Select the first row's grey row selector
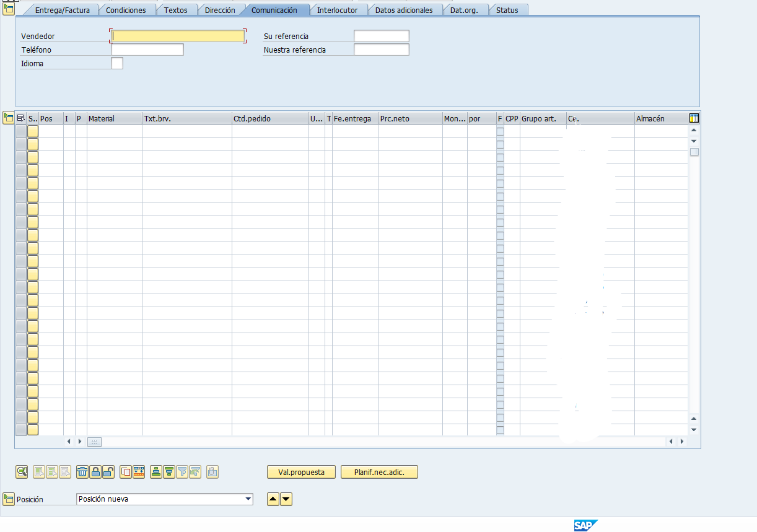The height and width of the screenshot is (532, 757). coord(21,131)
